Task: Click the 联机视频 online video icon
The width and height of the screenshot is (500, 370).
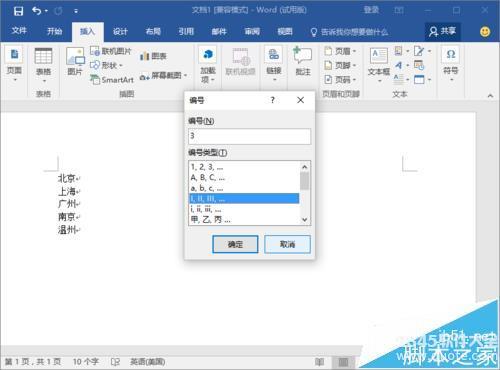Action: pyautogui.click(x=241, y=57)
